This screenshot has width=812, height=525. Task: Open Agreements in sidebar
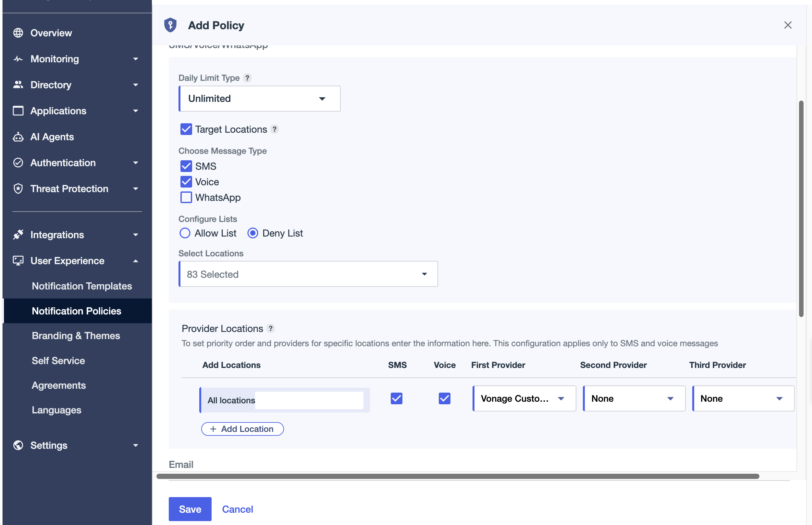click(59, 385)
